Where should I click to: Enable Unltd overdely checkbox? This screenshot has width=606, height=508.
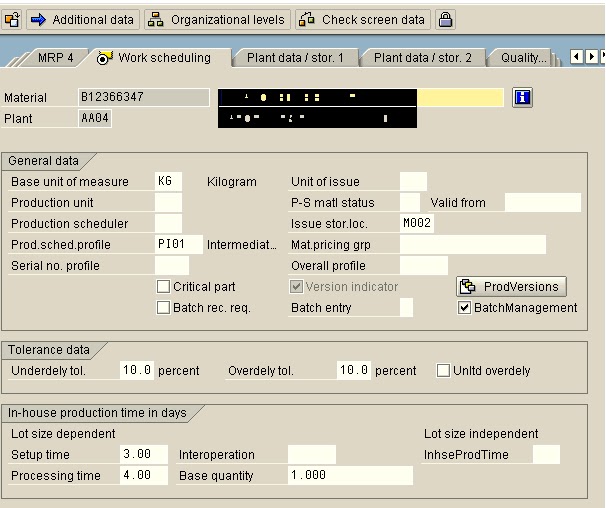pyautogui.click(x=443, y=370)
